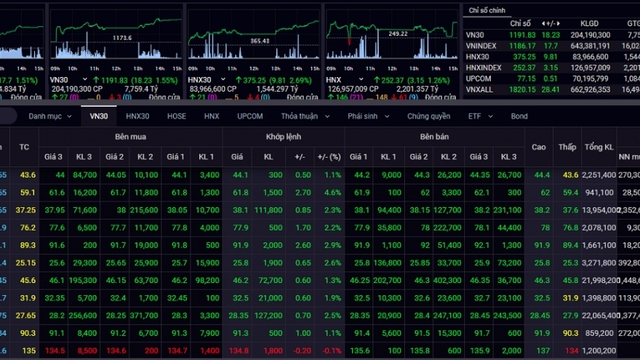Select the VNXALL row in Chỉ số chính
This screenshot has width=640, height=360.
(551, 90)
